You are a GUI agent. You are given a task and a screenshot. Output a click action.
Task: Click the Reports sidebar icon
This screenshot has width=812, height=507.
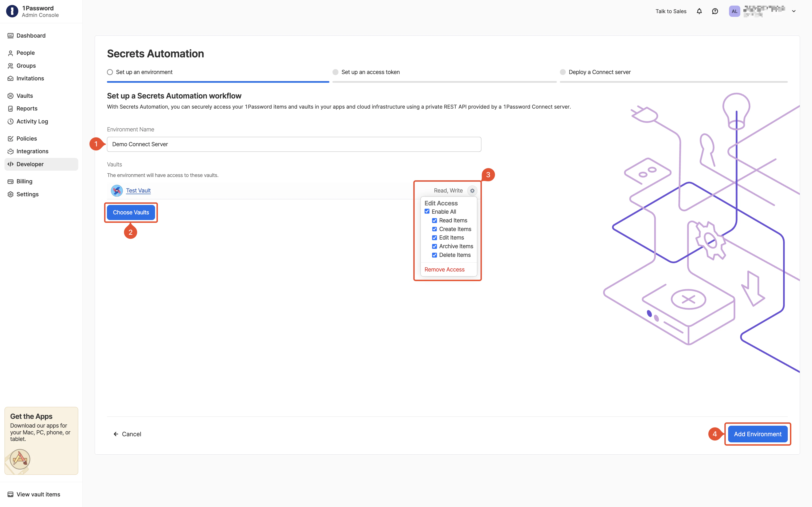(10, 109)
